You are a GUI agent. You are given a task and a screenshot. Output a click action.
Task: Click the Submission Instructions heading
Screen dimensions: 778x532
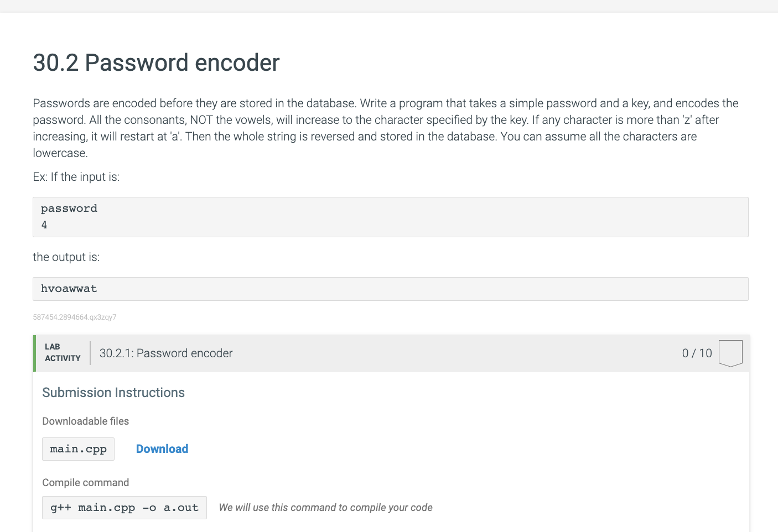tap(113, 393)
